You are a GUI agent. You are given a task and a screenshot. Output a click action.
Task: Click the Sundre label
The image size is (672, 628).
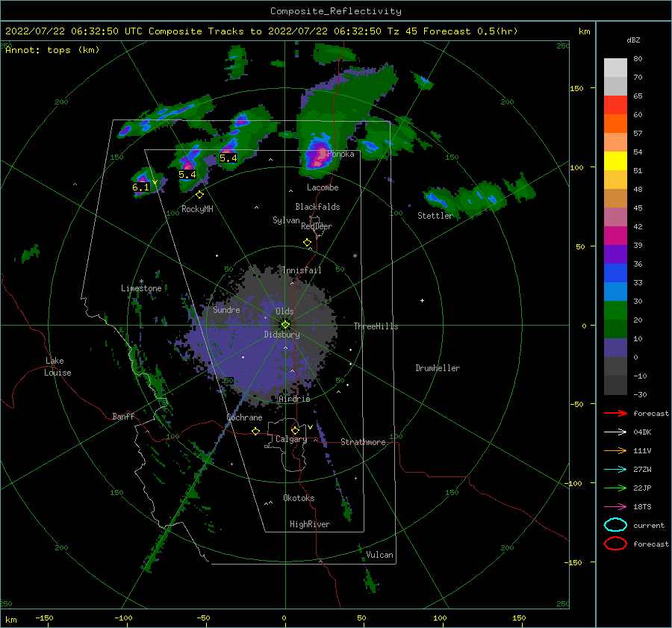click(226, 310)
